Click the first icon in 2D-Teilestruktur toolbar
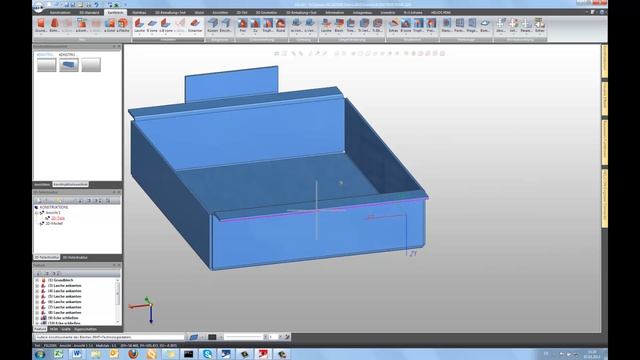This screenshot has width=640, height=360. (39, 200)
